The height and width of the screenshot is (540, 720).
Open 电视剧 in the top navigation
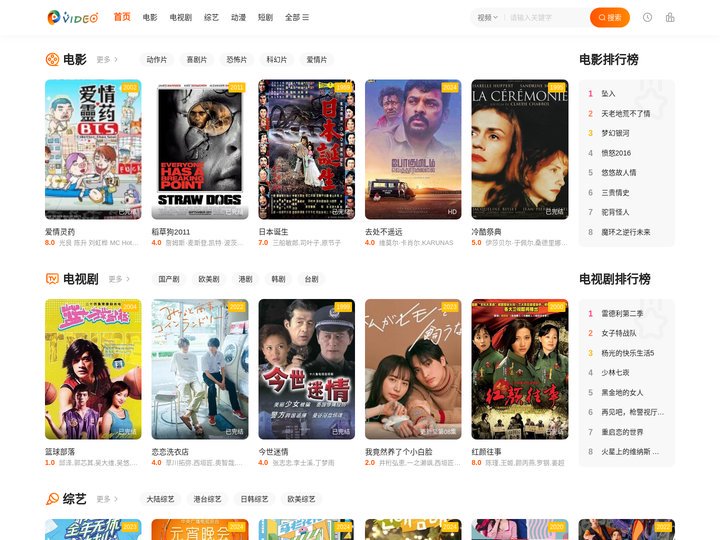tap(180, 17)
